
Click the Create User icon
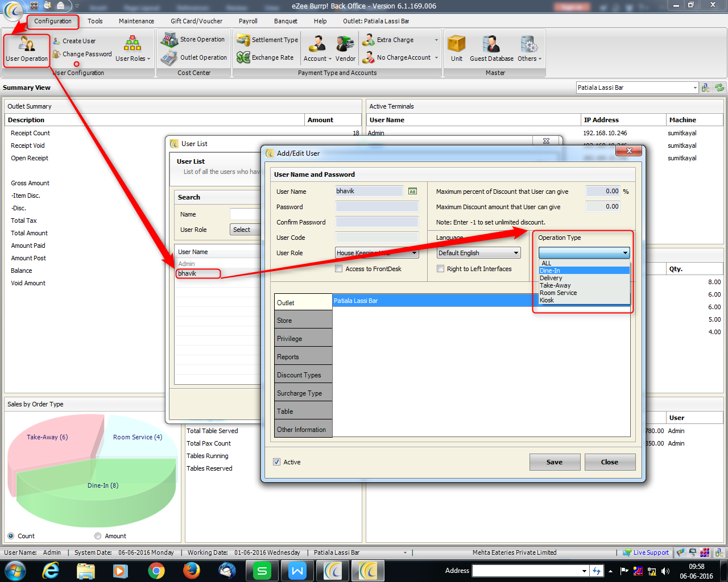tap(56, 41)
